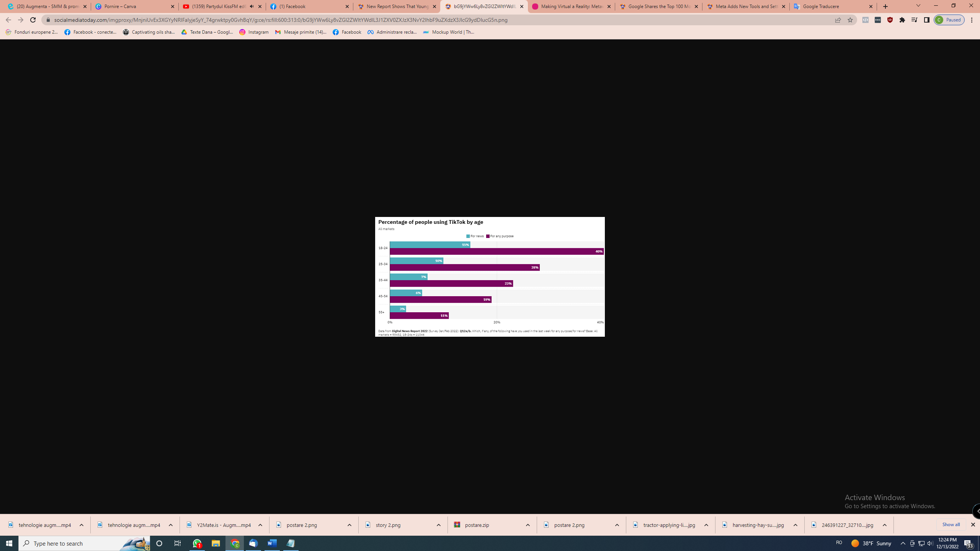Open Mockup World bookmark
The width and height of the screenshot is (980, 551).
(449, 32)
